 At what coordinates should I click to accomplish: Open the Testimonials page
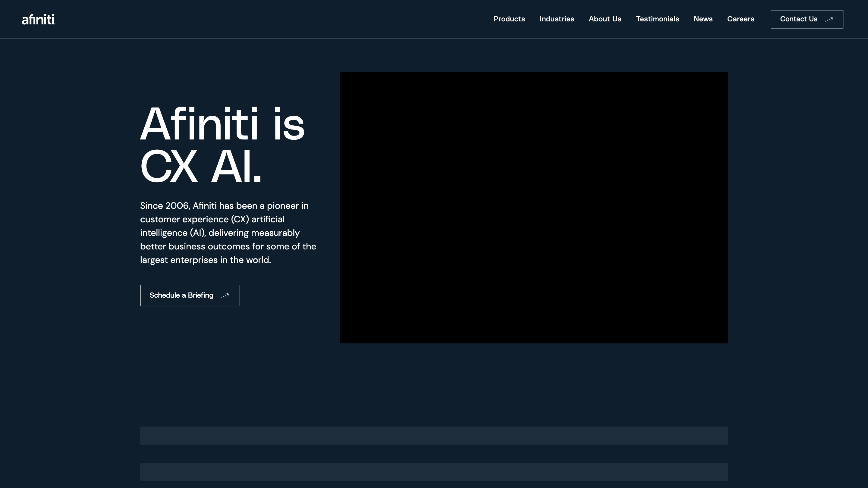pos(657,19)
